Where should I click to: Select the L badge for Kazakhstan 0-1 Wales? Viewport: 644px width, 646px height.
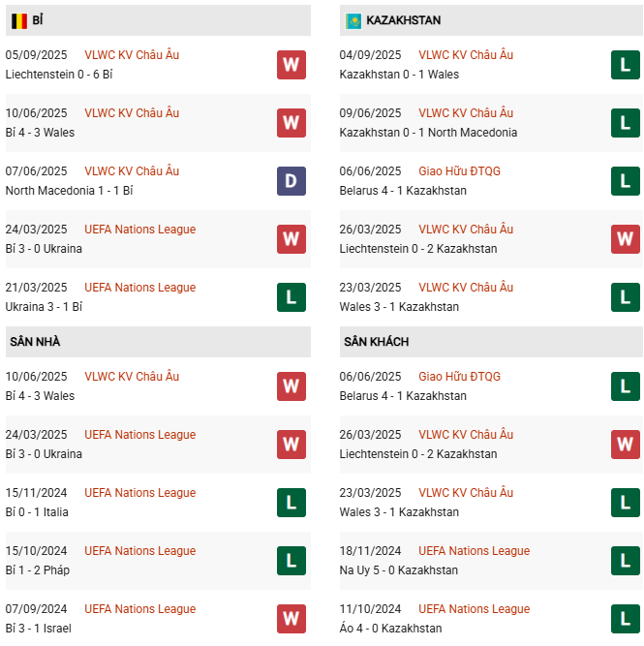(625, 65)
